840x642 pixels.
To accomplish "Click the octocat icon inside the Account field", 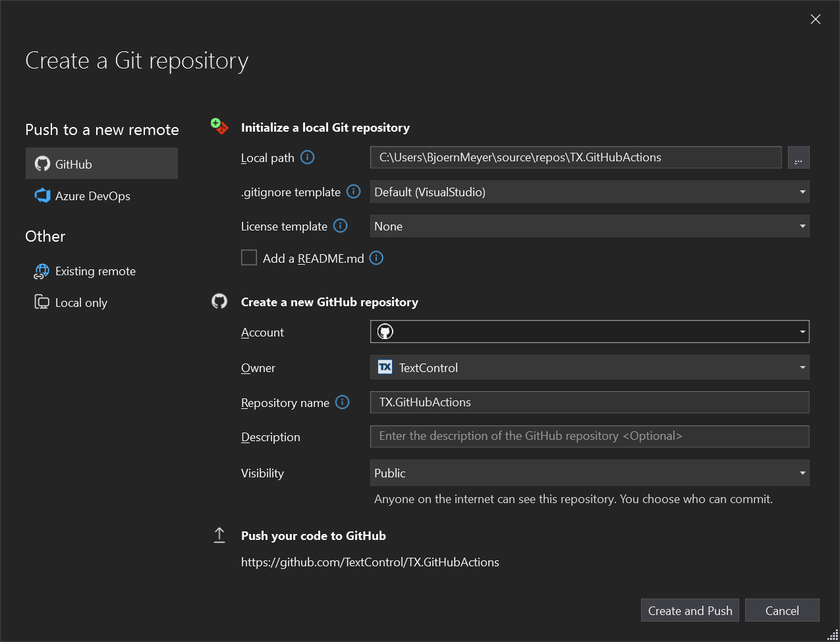I will point(385,331).
